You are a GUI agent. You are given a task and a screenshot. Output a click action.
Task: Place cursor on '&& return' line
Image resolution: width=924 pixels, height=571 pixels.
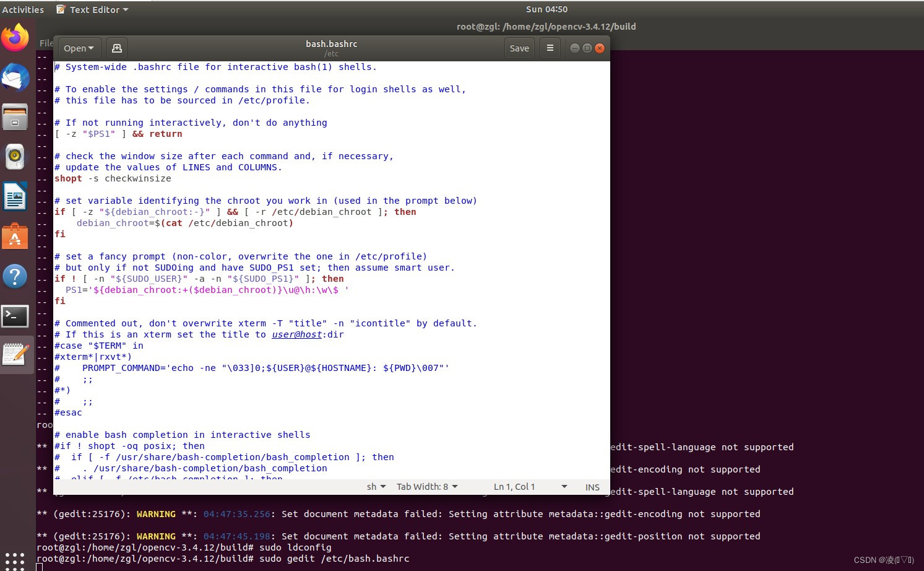pyautogui.click(x=118, y=134)
